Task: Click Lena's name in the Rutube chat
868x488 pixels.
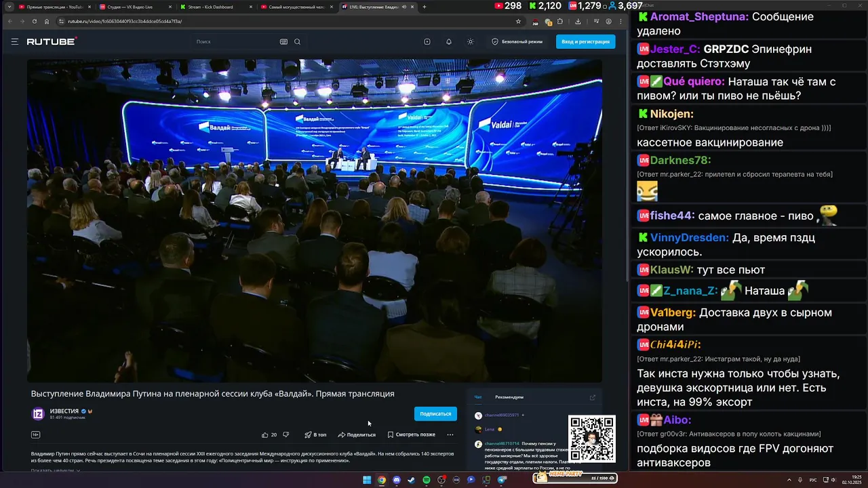Action: click(490, 429)
